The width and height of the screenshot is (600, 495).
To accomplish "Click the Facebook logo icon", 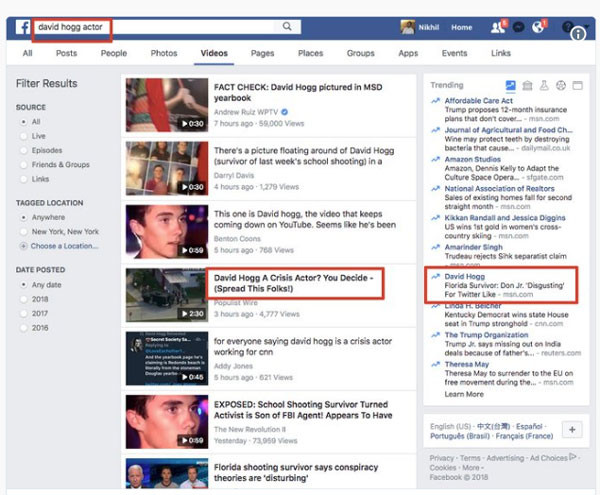I will tap(23, 27).
